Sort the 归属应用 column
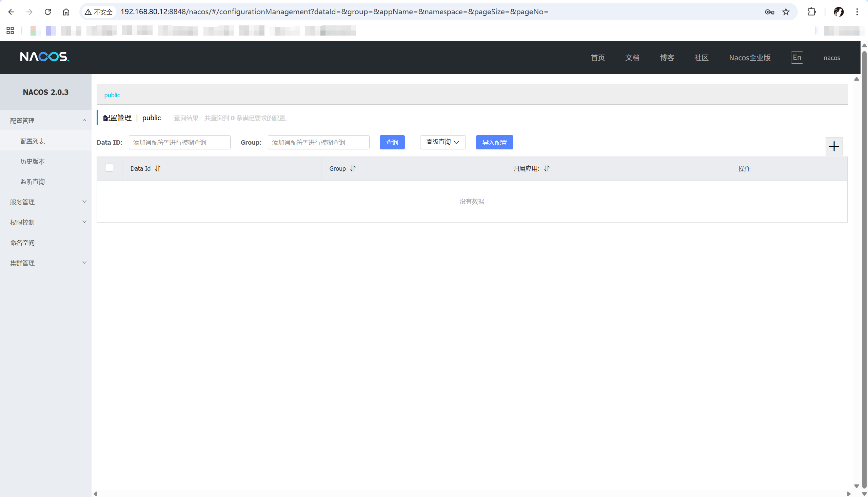The height and width of the screenshot is (497, 868). click(x=547, y=169)
